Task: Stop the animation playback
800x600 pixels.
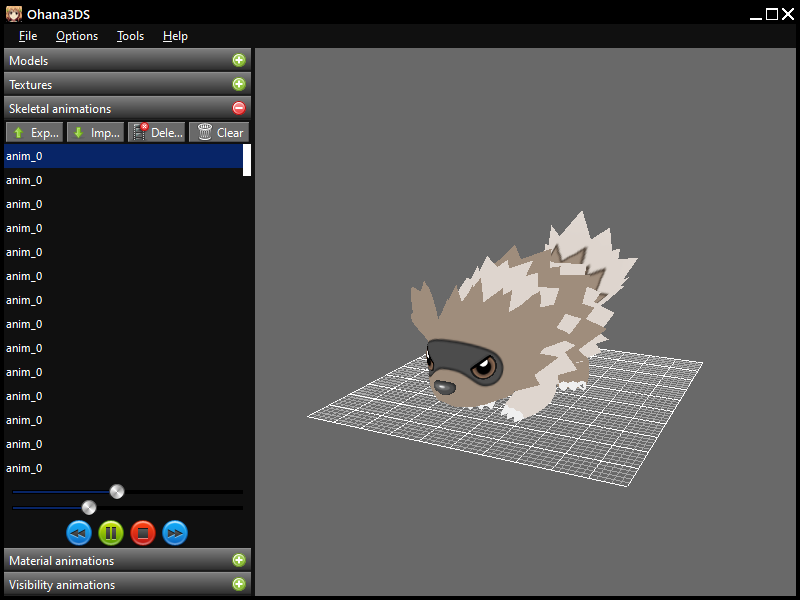Action: click(143, 533)
